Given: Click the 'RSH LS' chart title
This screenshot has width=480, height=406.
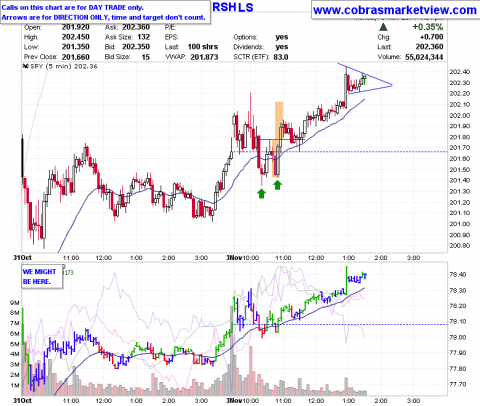Looking at the screenshot, I should click(x=233, y=7).
